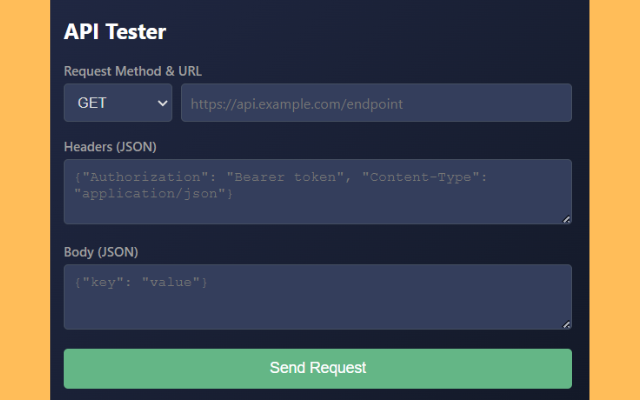Click inside the Body JSON textarea
Image resolution: width=640 pixels, height=400 pixels.
tap(317, 305)
